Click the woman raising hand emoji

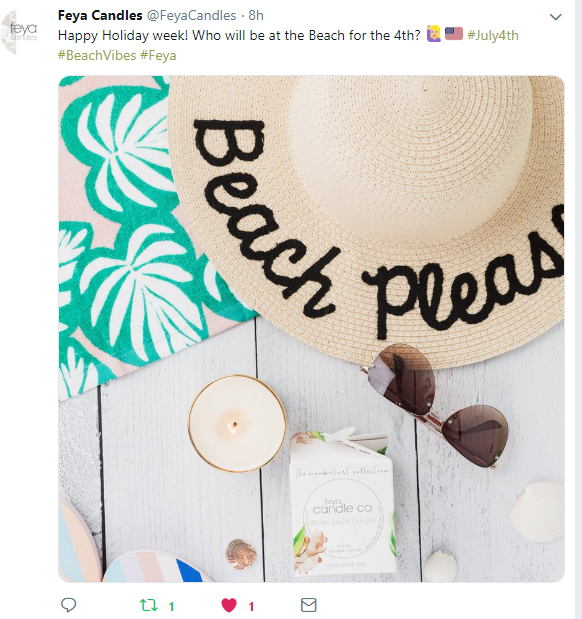point(434,34)
